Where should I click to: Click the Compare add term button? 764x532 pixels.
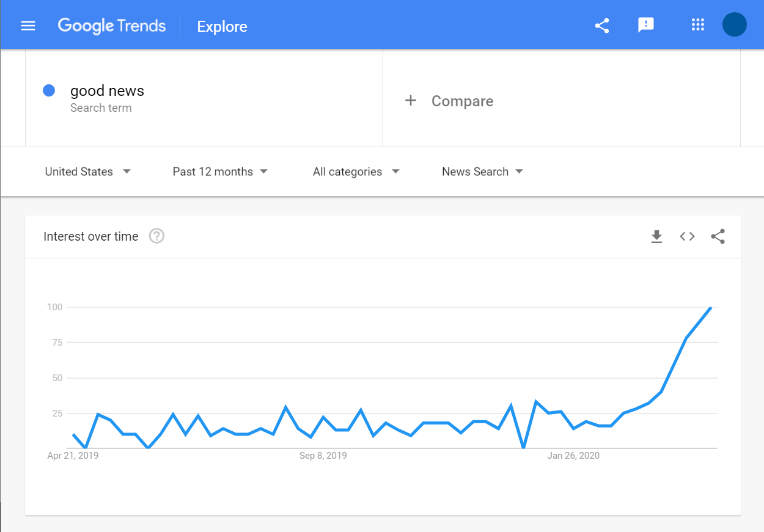(x=449, y=101)
